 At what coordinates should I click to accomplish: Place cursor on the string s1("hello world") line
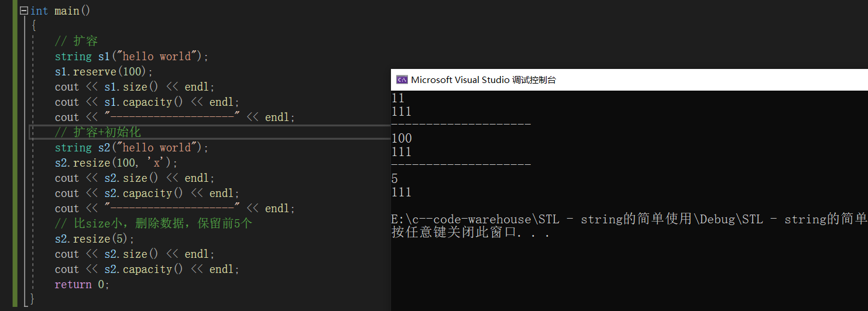click(x=132, y=57)
